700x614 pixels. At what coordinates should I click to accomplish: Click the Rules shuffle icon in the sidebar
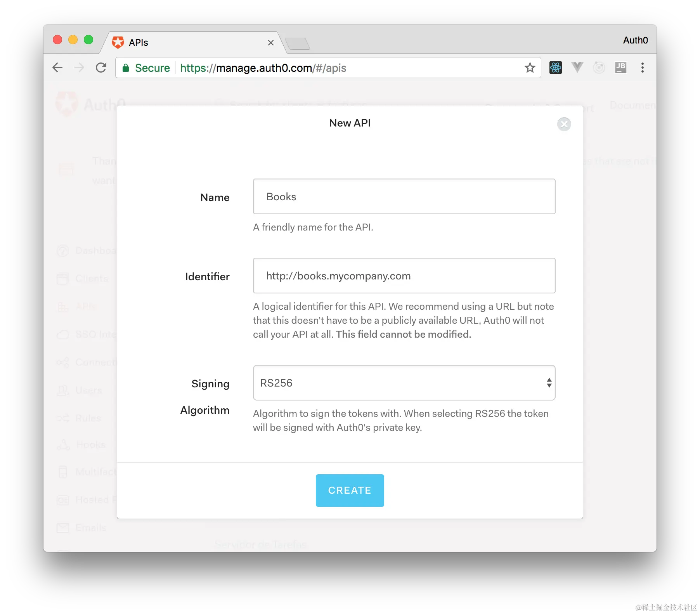[63, 418]
